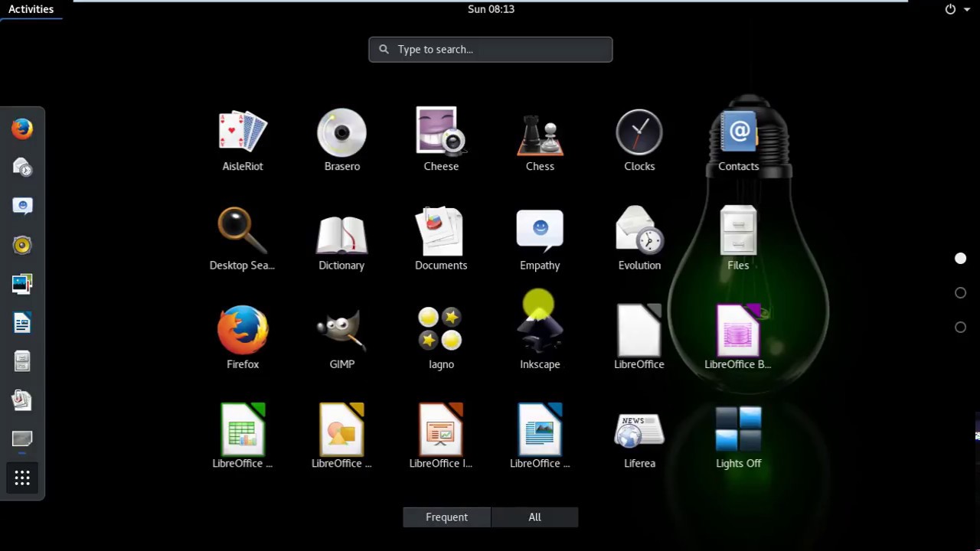Open Shotwell photo manager from dock
This screenshot has width=980, height=551.
click(x=22, y=284)
